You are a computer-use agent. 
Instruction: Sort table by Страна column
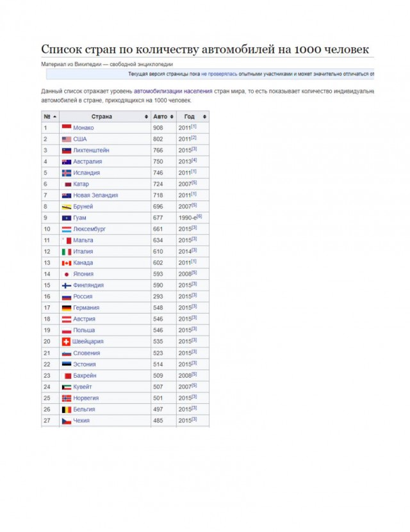click(105, 117)
